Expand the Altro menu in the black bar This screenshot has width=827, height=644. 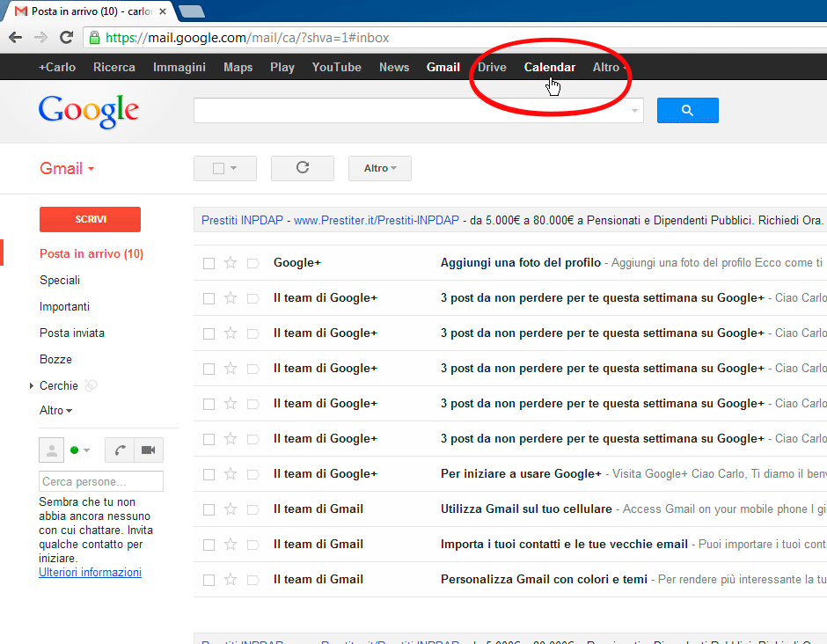pos(609,68)
